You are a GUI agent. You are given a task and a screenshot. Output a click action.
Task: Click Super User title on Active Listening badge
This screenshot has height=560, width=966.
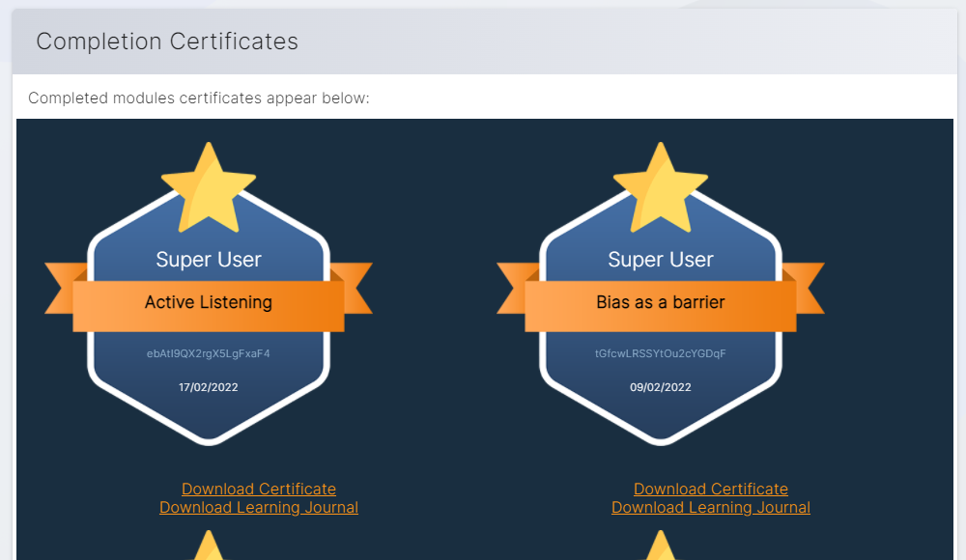pyautogui.click(x=209, y=260)
